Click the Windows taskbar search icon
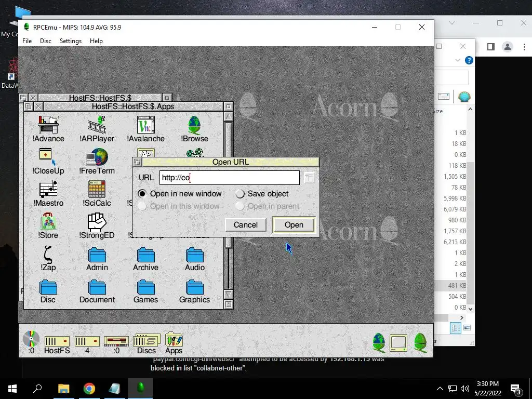The image size is (532, 399). [x=37, y=389]
